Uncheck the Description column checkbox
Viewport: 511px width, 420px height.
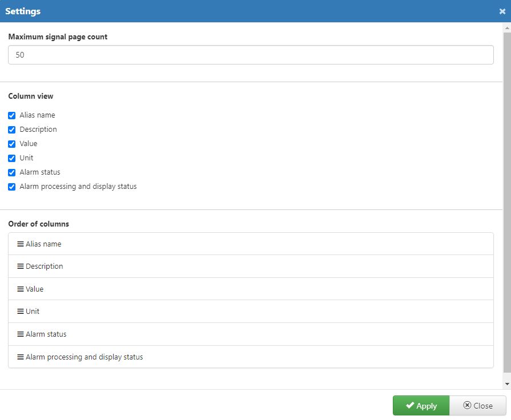(x=12, y=130)
